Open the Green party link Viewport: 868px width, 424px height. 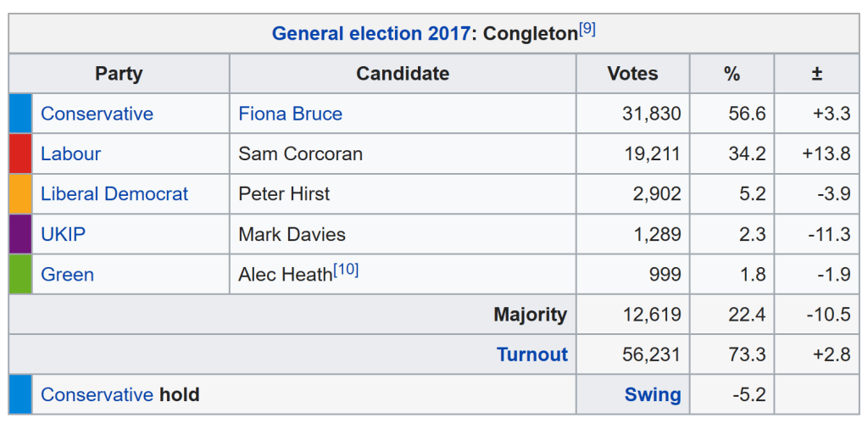67,274
